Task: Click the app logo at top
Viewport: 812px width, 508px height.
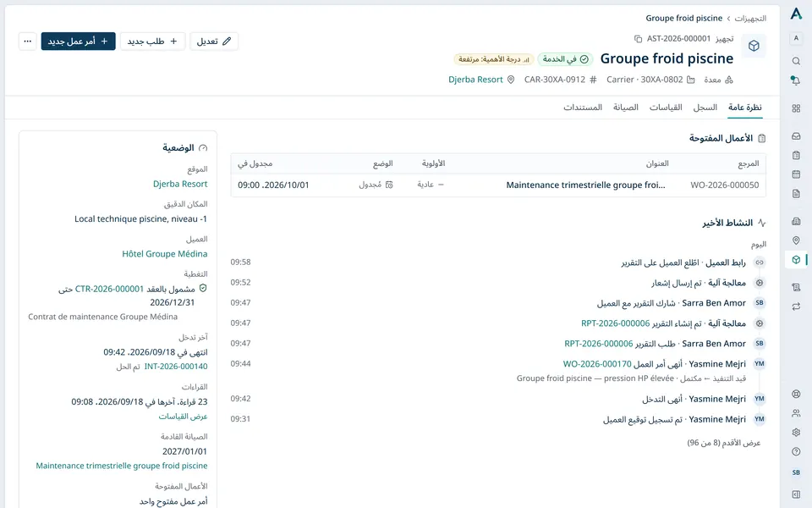Action: (x=796, y=14)
